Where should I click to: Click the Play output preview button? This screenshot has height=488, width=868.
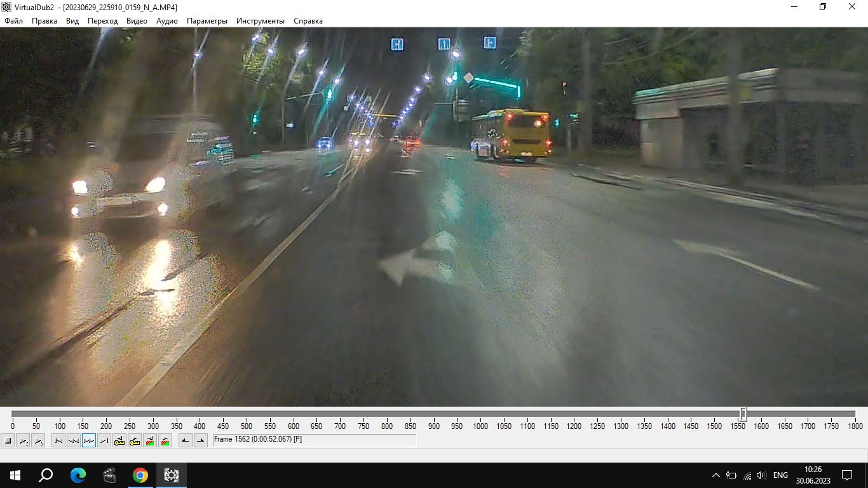click(x=38, y=440)
